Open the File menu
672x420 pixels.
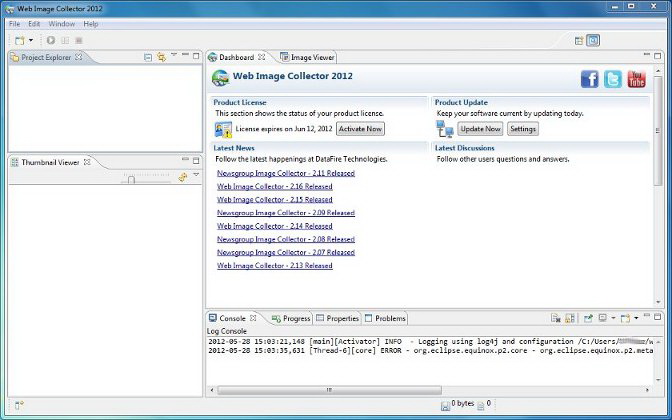point(15,24)
